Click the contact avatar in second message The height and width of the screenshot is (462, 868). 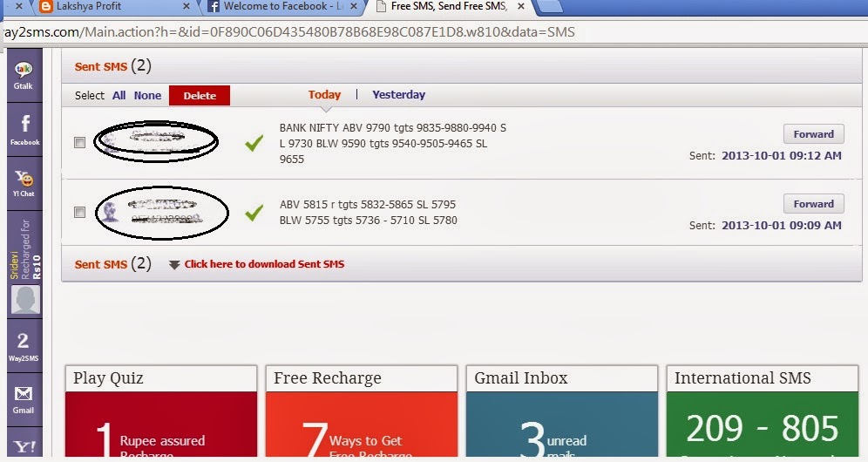110,212
